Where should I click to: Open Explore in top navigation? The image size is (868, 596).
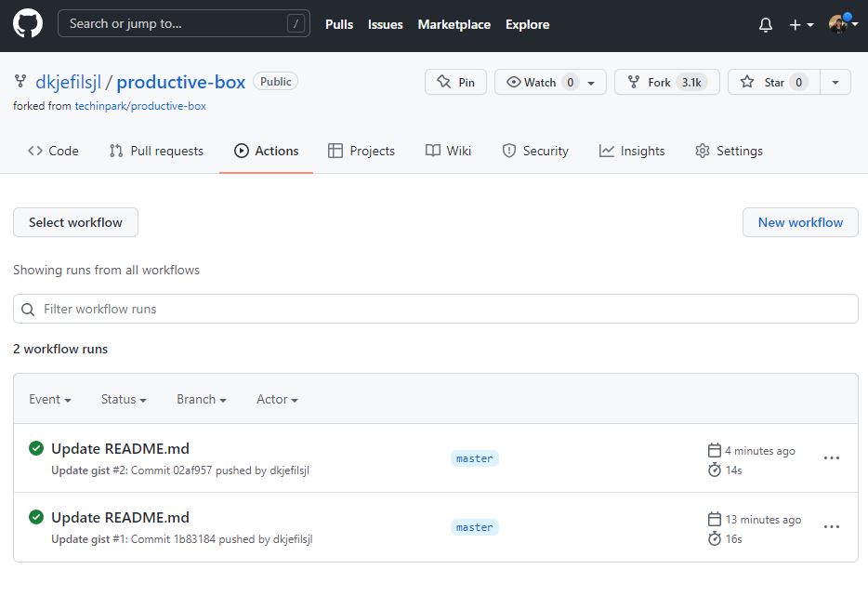[x=527, y=24]
